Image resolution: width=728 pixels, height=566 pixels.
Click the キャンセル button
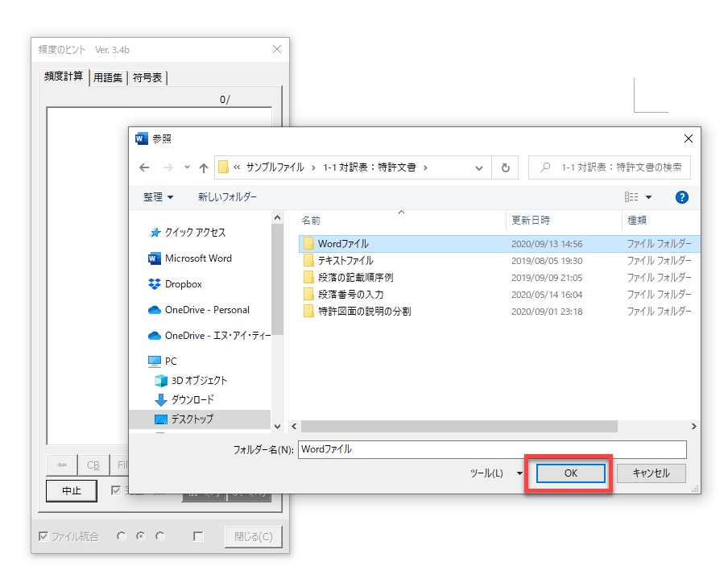(x=651, y=473)
